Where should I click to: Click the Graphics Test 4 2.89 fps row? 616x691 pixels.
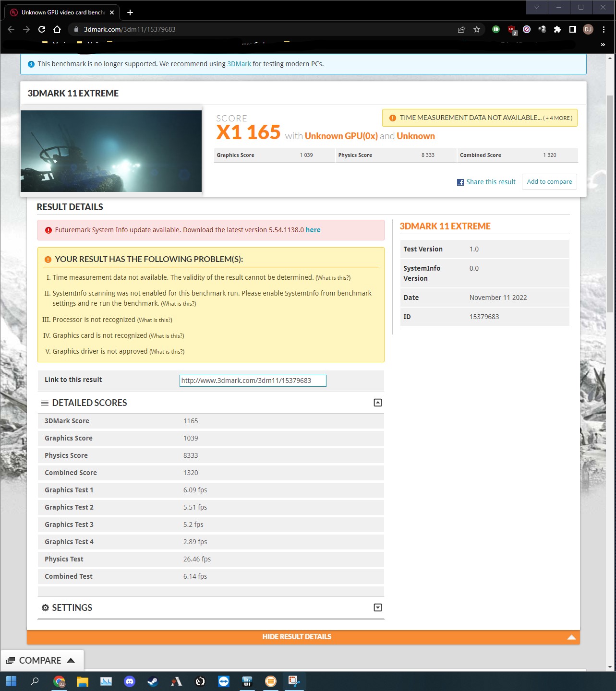(211, 542)
